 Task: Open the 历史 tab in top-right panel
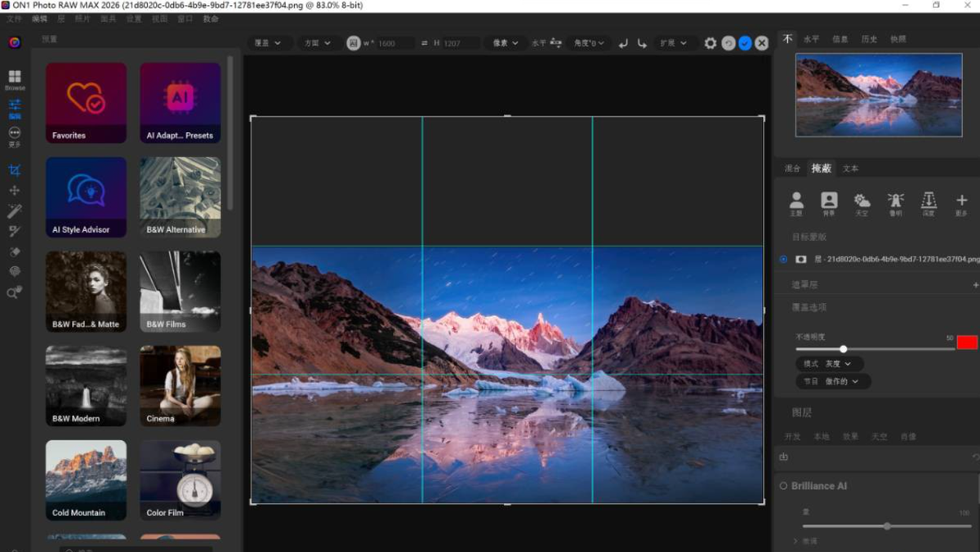pyautogui.click(x=869, y=39)
